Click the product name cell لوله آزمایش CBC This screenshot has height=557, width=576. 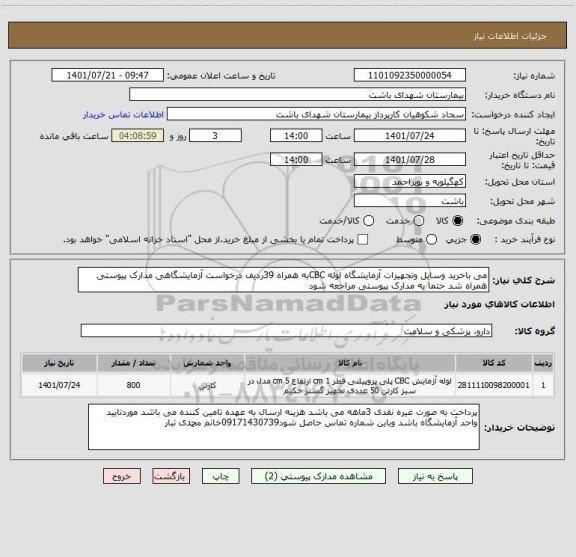click(x=350, y=385)
